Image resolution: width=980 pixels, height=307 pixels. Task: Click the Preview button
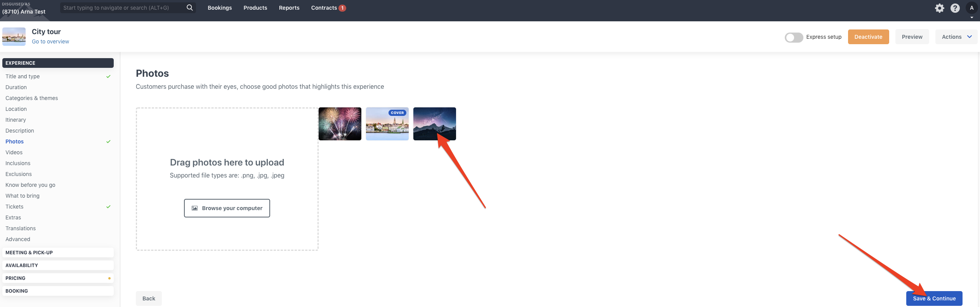[x=912, y=37]
